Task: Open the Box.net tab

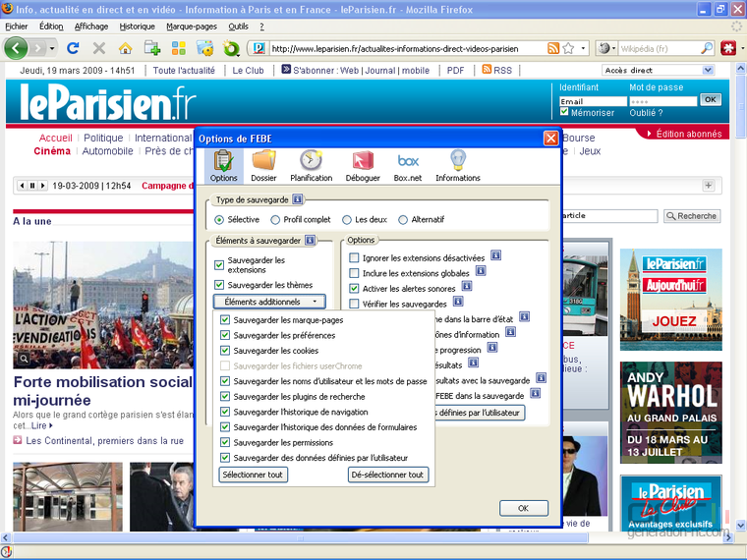Action: tap(408, 166)
